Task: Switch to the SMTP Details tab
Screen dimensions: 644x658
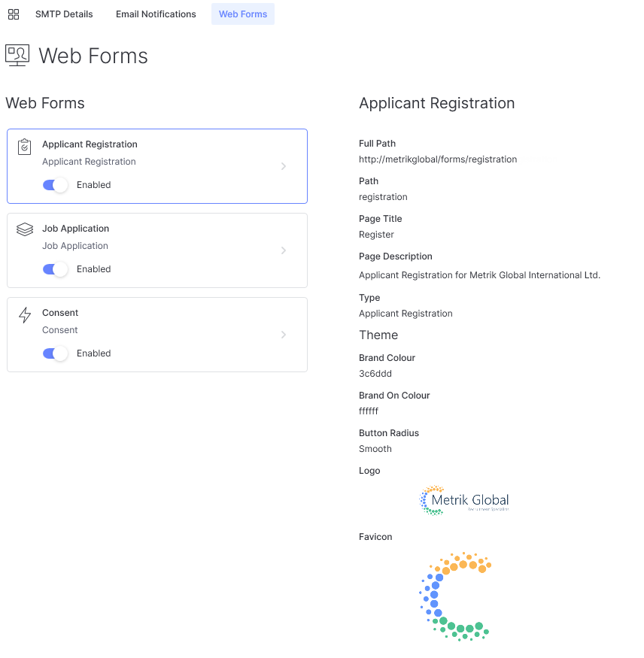Action: pos(64,14)
